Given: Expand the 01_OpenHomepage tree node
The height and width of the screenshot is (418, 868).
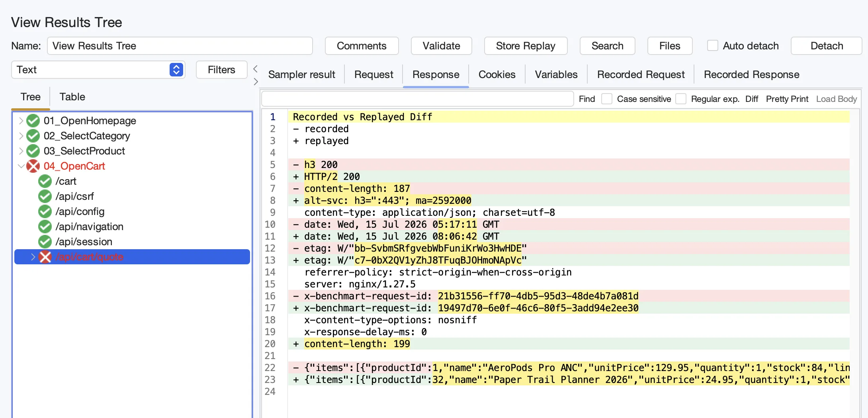Looking at the screenshot, I should (21, 121).
